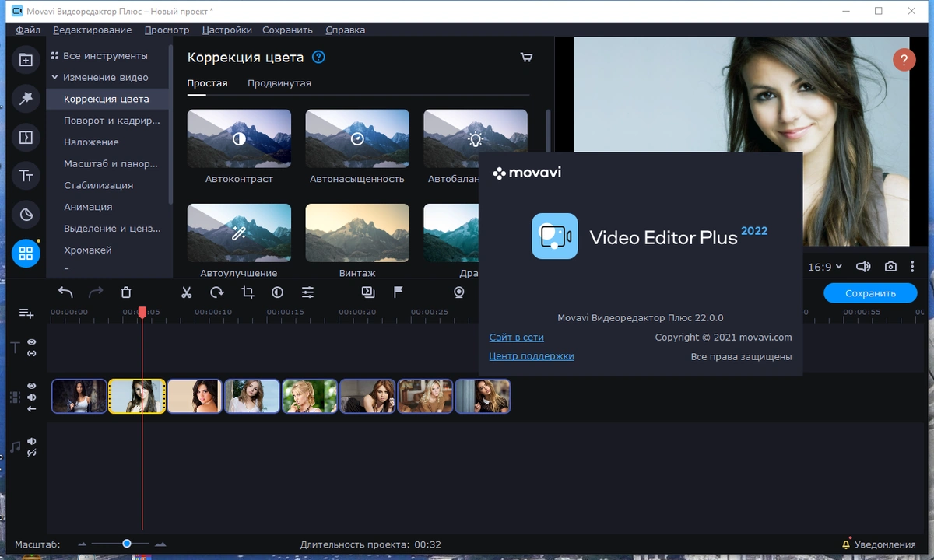
Task: Open the Файл menu
Action: click(28, 30)
